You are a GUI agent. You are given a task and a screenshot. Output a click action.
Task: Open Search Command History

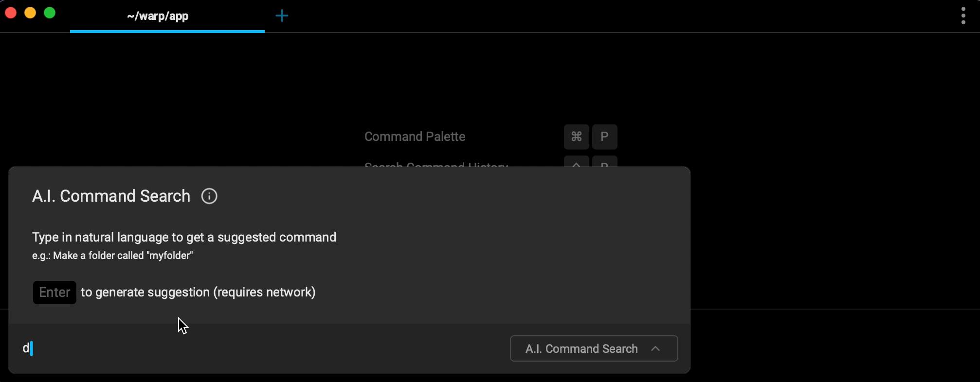[x=435, y=167]
